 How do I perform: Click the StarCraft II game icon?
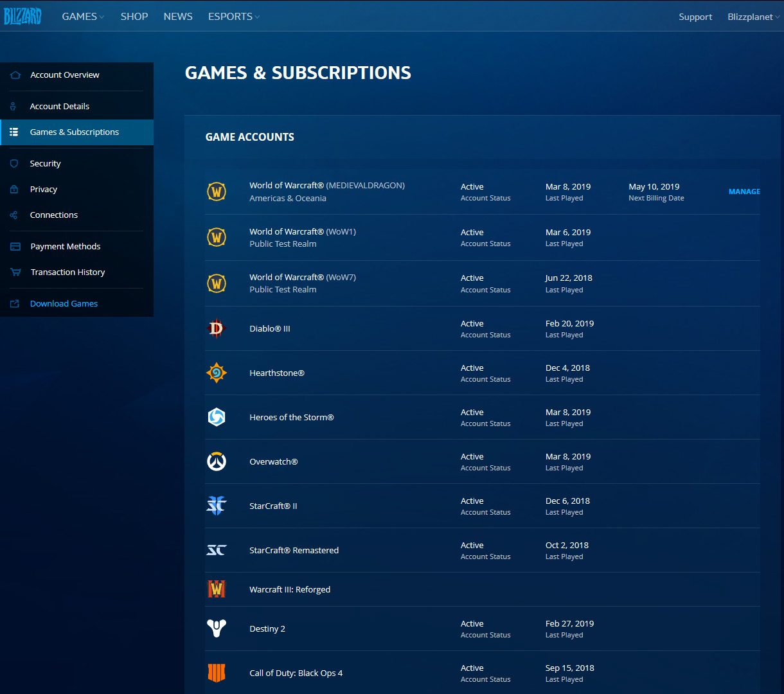pyautogui.click(x=217, y=506)
